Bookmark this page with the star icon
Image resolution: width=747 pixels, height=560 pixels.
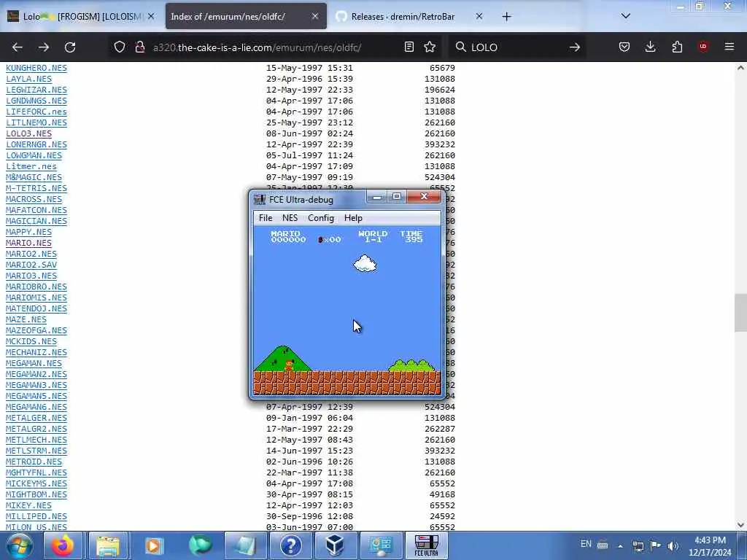click(430, 47)
